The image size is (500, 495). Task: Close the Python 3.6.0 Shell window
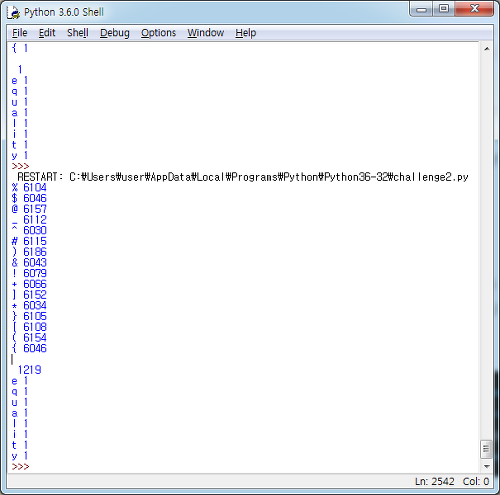coord(474,9)
